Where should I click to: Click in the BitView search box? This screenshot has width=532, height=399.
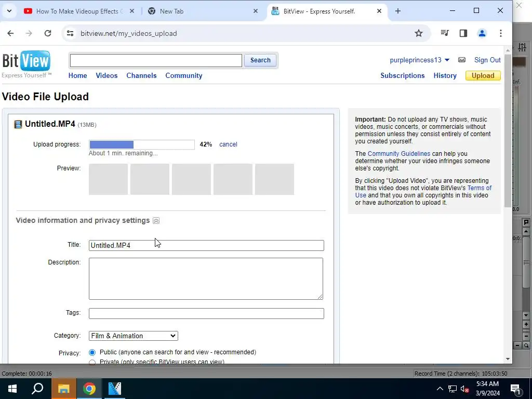point(156,60)
